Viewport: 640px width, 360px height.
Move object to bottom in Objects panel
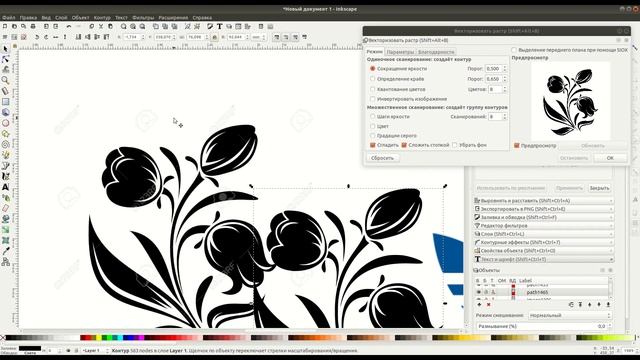(608, 304)
